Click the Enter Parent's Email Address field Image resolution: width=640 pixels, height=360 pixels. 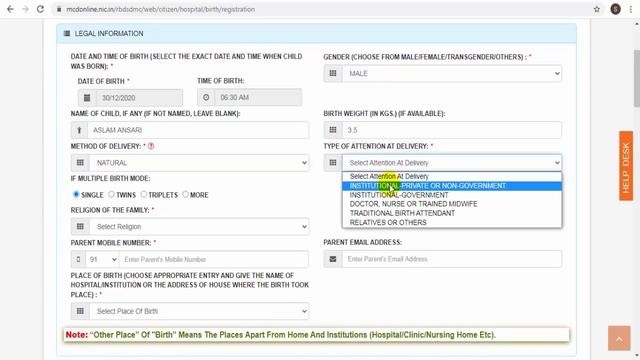(x=452, y=259)
